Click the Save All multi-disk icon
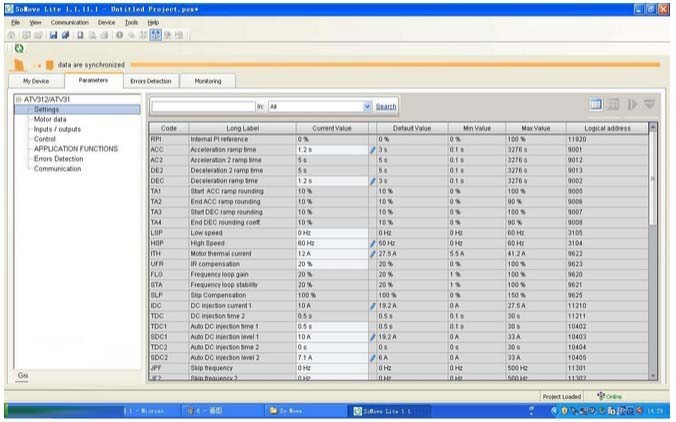The image size is (676, 422). (66, 35)
